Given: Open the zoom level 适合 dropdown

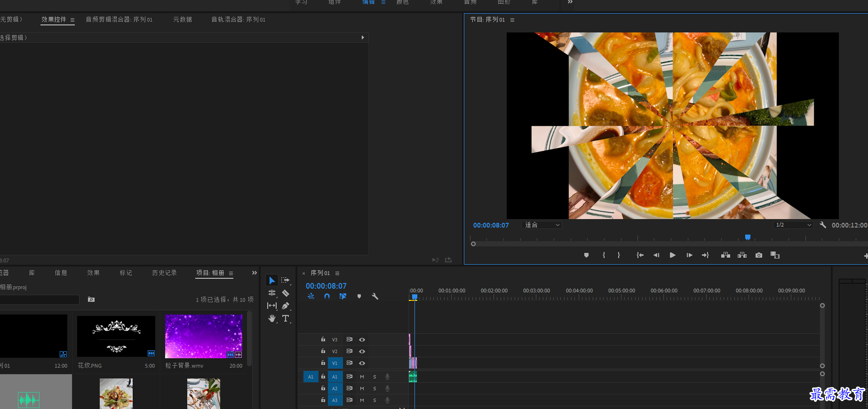Looking at the screenshot, I should (x=542, y=225).
